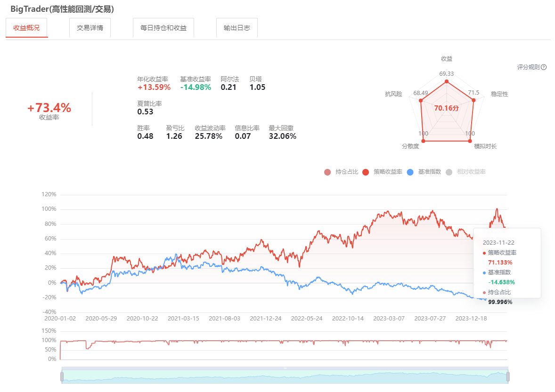
Task: Select the 输出日志 tab
Action: click(x=237, y=28)
